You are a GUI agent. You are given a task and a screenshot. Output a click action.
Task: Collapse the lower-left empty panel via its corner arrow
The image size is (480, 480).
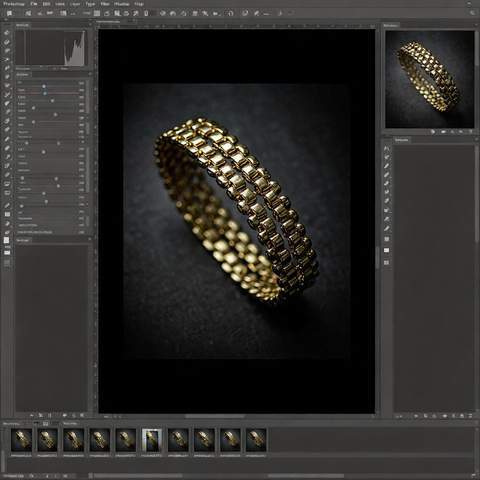pos(89,239)
